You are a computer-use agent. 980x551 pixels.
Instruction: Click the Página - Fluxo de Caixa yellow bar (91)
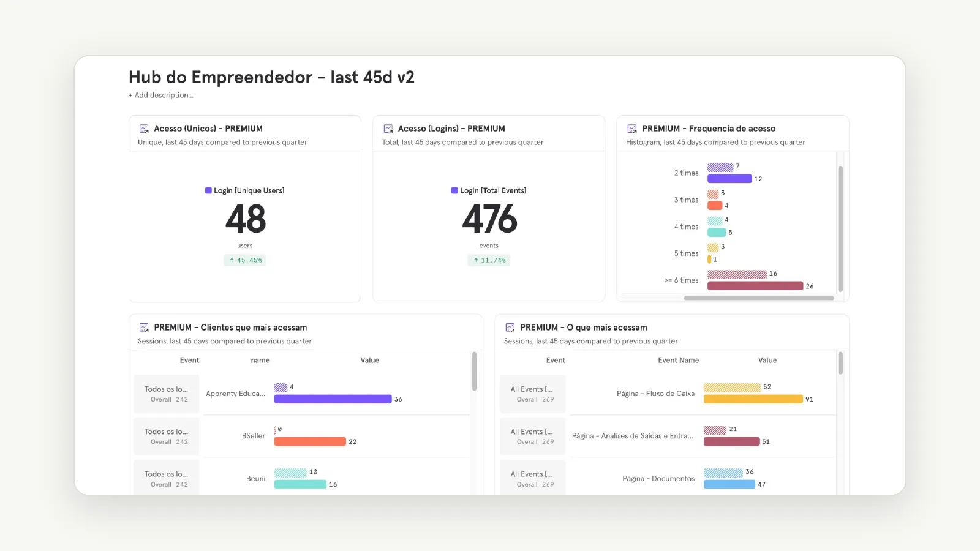(753, 399)
